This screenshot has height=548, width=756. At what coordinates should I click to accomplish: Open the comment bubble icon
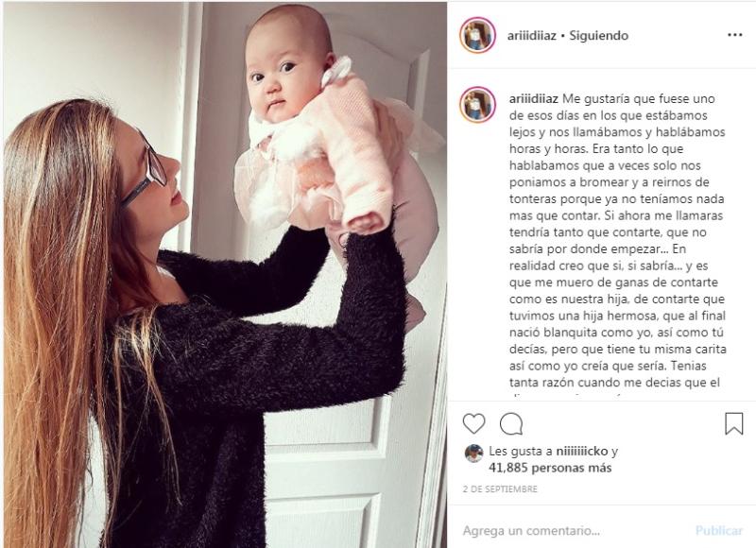click(511, 424)
